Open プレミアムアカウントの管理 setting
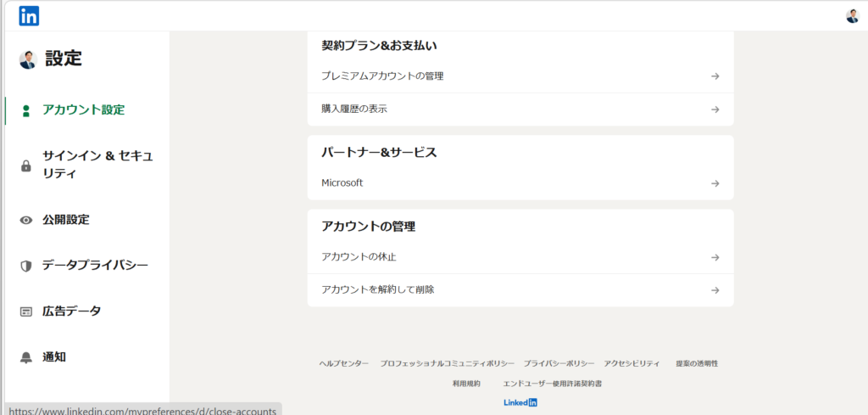The image size is (868, 415). tap(382, 76)
